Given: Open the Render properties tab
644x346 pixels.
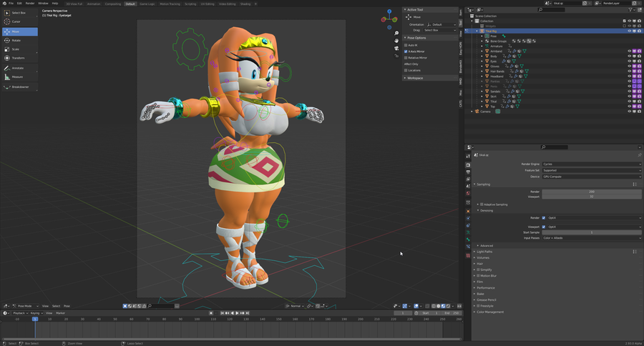Looking at the screenshot, I should (468, 164).
